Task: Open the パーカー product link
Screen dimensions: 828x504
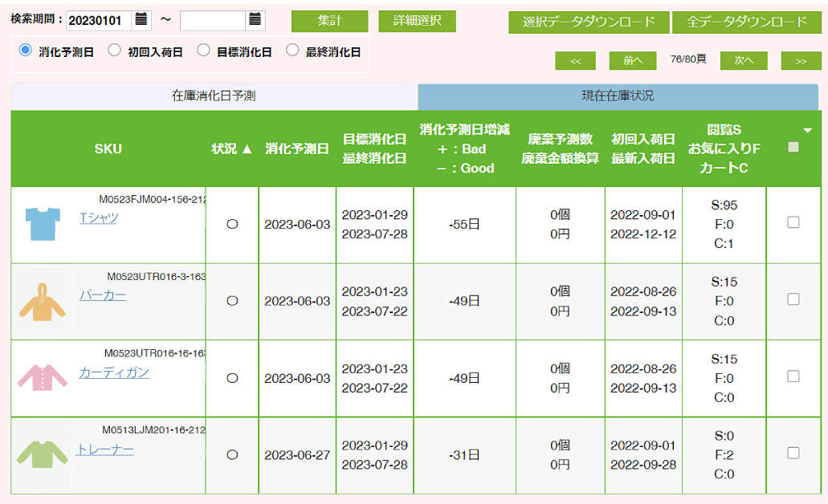Action: click(103, 295)
